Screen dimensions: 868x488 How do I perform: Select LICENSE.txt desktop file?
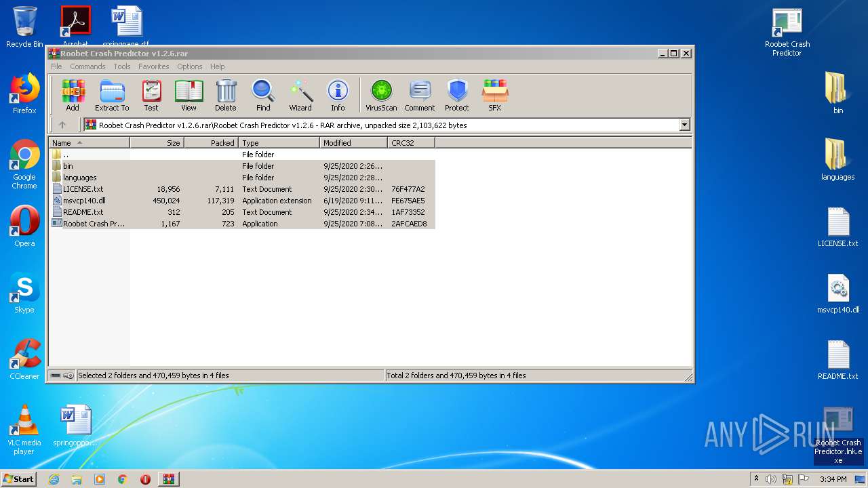(x=838, y=226)
